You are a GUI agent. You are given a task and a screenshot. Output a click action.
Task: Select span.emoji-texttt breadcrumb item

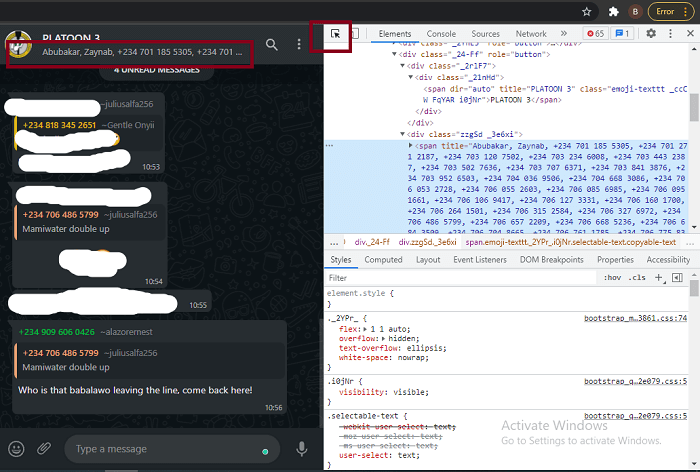coord(571,242)
